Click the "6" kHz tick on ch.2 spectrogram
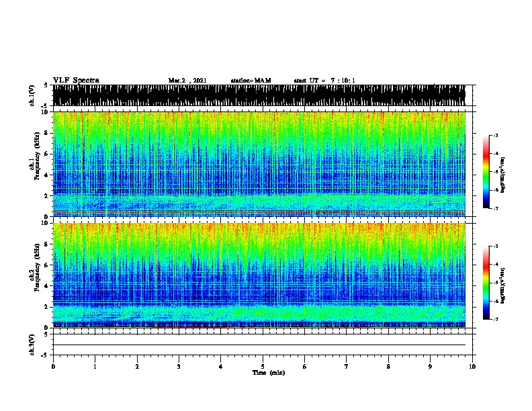This screenshot has height=411, width=532. coord(47,265)
